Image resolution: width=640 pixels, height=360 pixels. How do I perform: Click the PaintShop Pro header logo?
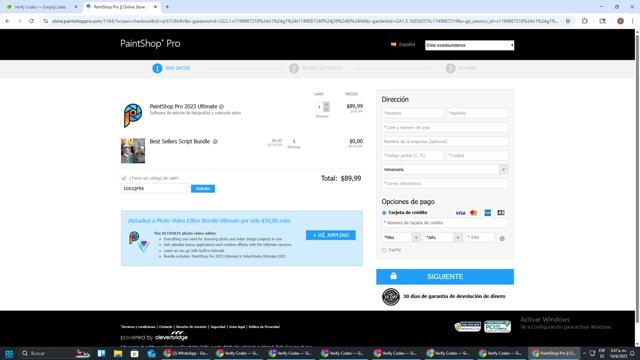(150, 44)
